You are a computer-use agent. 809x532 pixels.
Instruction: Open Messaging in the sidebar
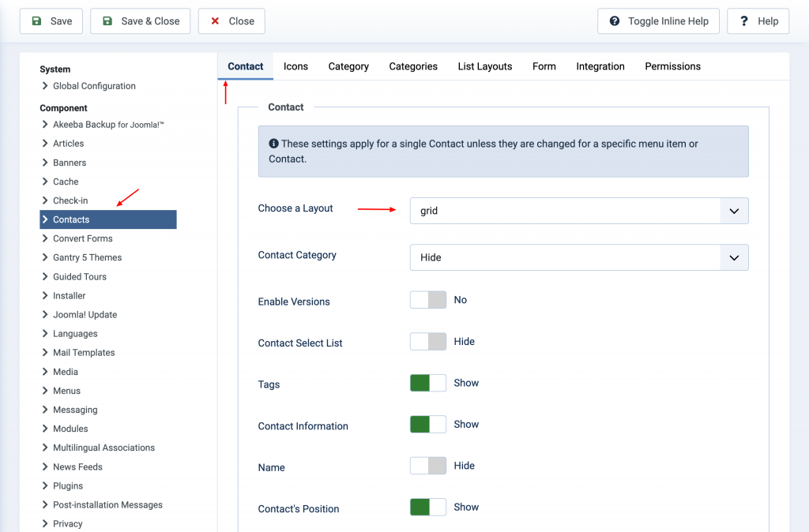[x=75, y=410]
